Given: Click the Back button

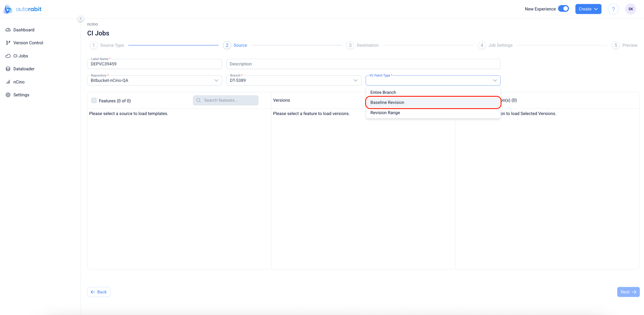Looking at the screenshot, I should click(99, 292).
